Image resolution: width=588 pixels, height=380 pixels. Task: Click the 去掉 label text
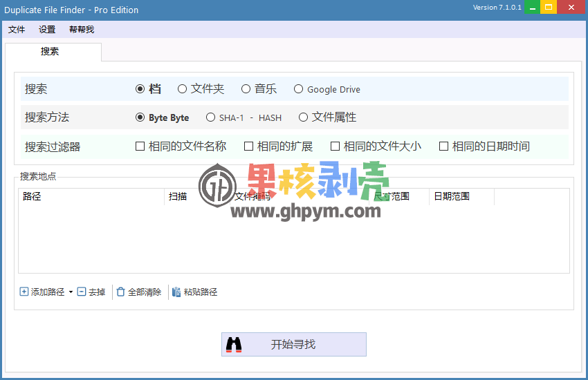97,292
